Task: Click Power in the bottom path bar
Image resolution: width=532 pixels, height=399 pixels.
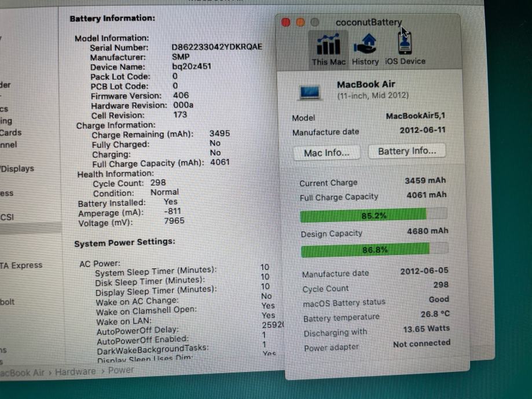Action: [x=121, y=370]
